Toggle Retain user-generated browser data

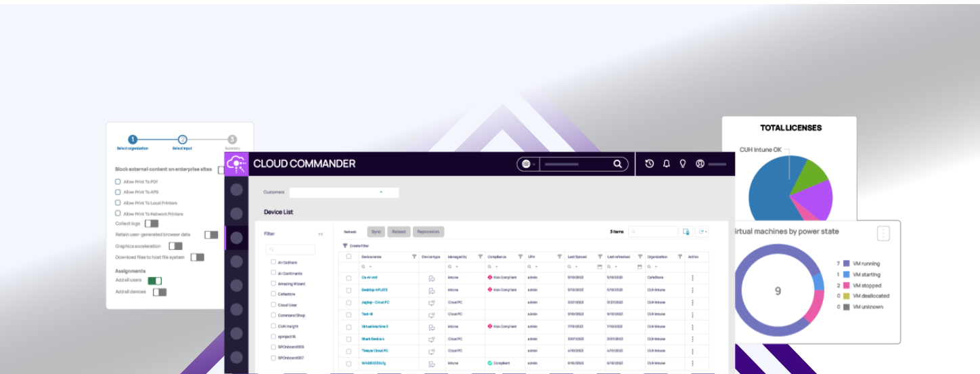click(211, 234)
